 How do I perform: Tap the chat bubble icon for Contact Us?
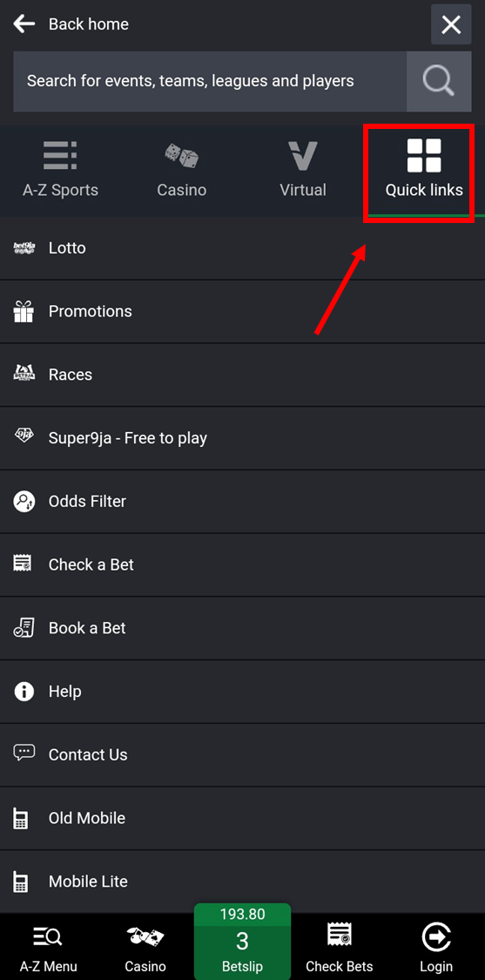click(24, 754)
